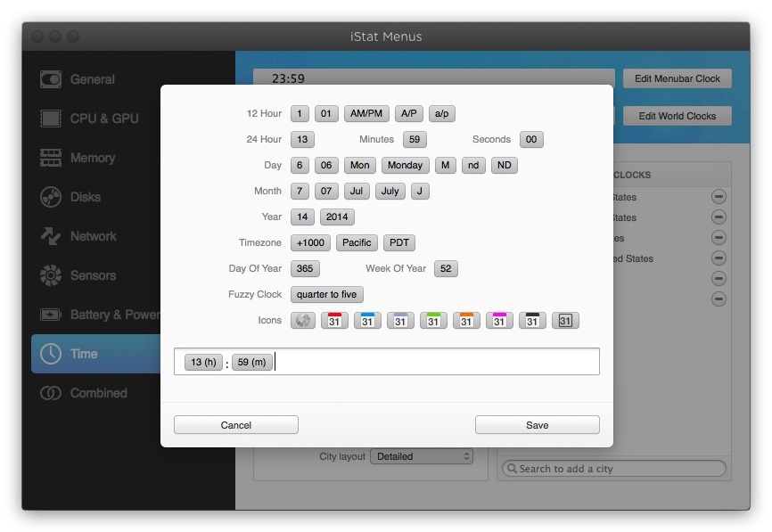Insert the Month '07' token

(x=326, y=191)
